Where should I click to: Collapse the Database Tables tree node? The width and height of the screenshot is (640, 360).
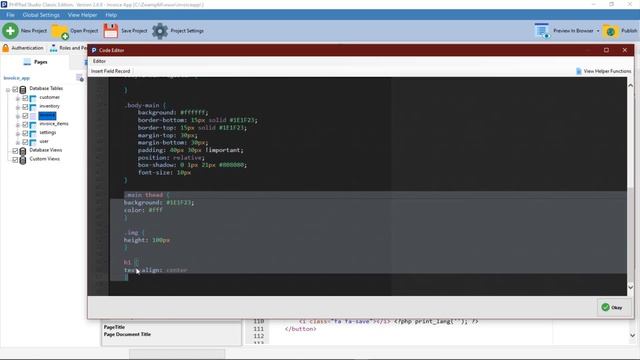point(8,90)
